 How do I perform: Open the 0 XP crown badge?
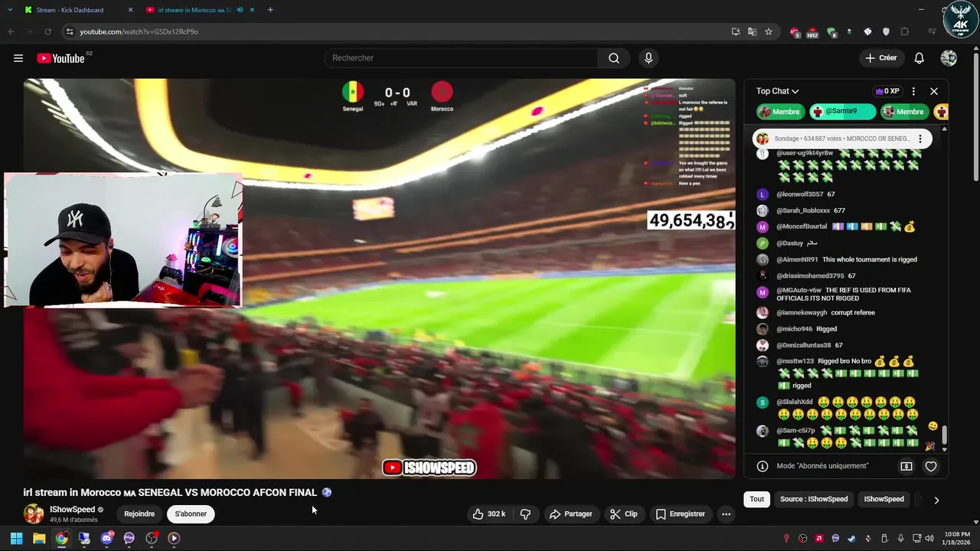887,91
